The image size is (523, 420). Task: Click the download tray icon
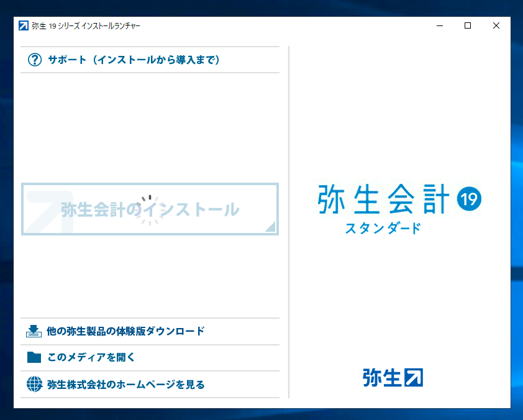[34, 331]
